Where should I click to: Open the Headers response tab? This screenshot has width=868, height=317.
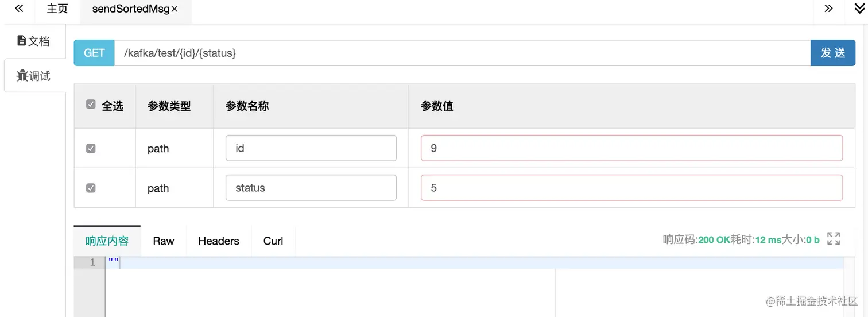pyautogui.click(x=219, y=241)
